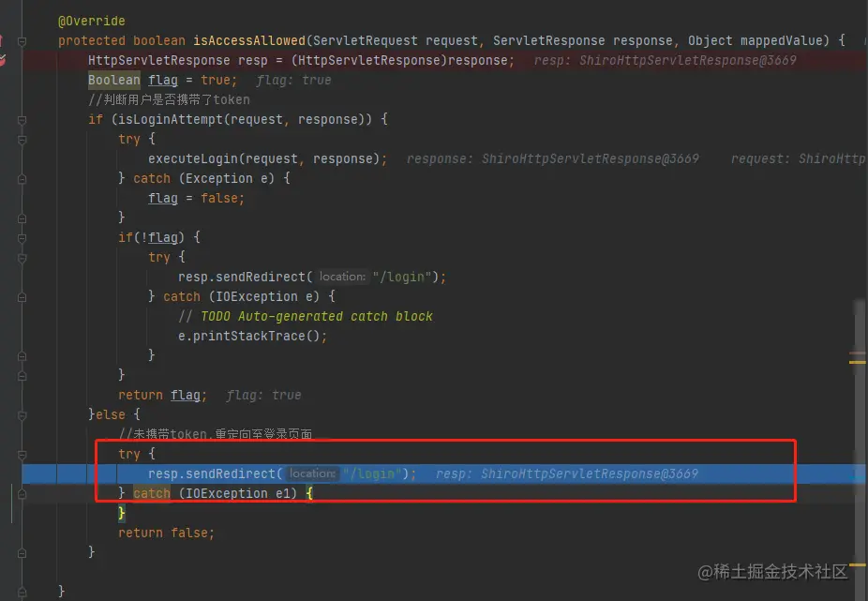Click the location: hint inside the if(!flag) block
The height and width of the screenshot is (601, 868).
[343, 277]
